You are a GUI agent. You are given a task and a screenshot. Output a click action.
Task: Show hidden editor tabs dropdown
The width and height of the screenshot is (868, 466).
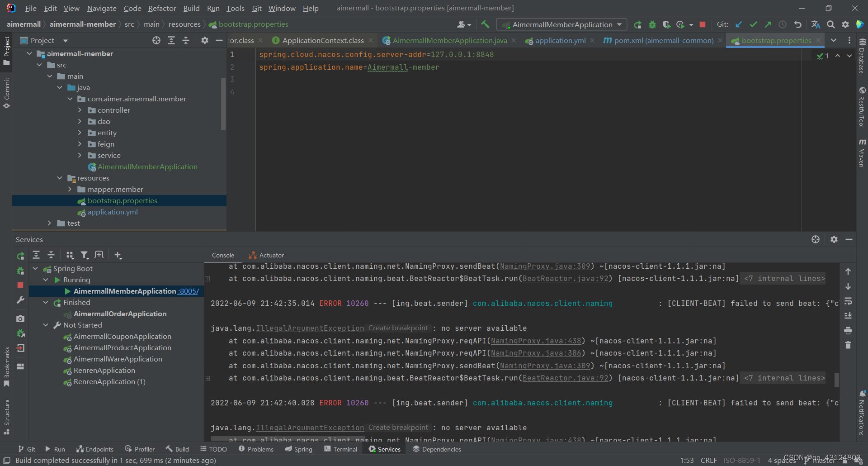click(x=834, y=40)
